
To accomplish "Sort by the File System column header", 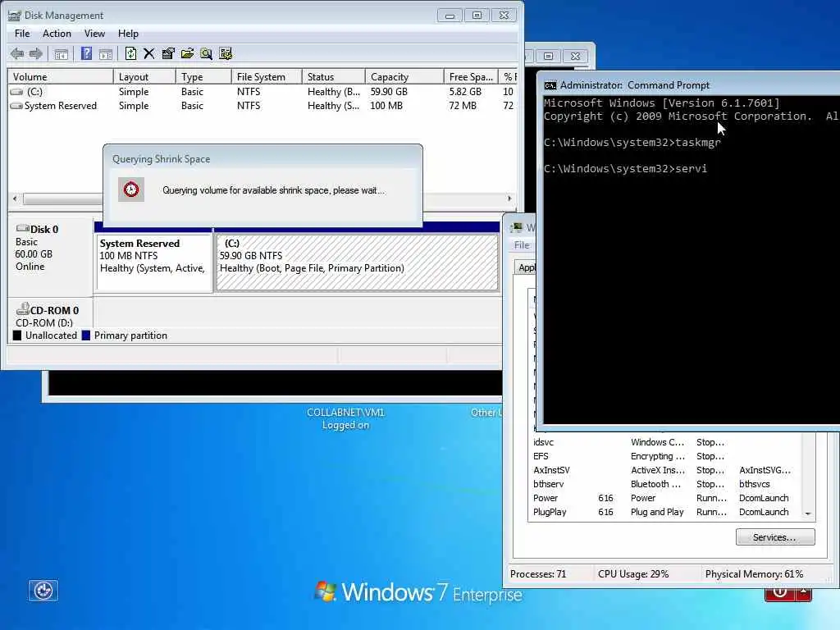I will tap(267, 76).
